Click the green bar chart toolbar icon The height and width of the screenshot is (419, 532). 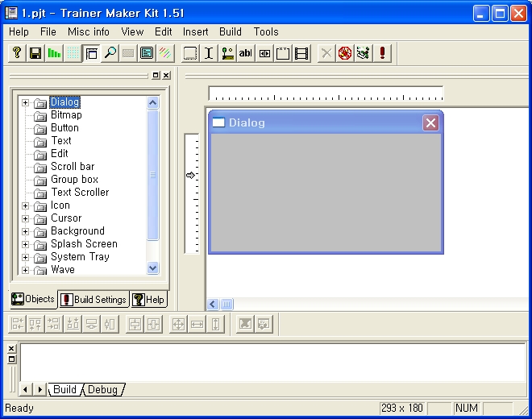pyautogui.click(x=54, y=53)
